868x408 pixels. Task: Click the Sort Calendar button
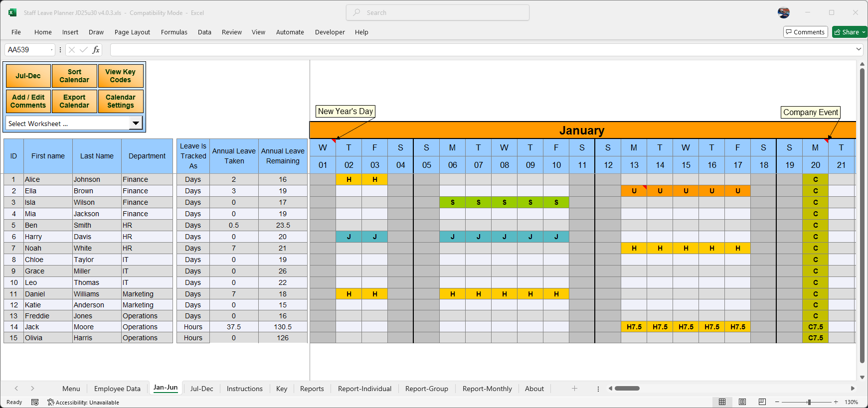tap(74, 76)
